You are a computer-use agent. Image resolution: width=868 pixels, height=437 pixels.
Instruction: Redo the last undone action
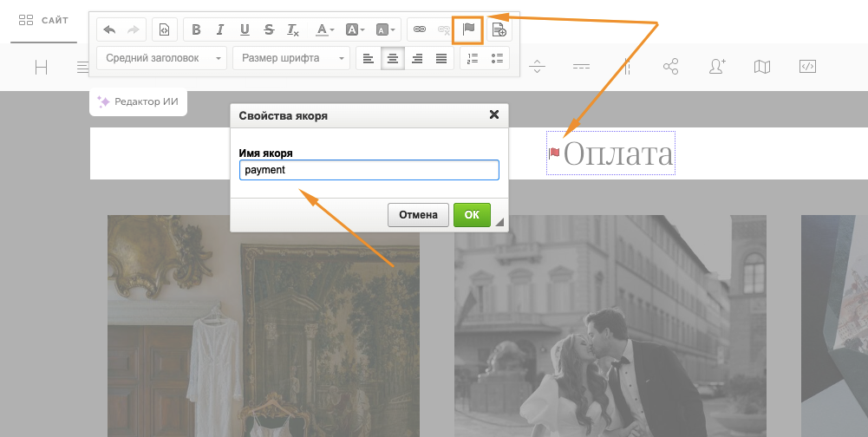[134, 29]
